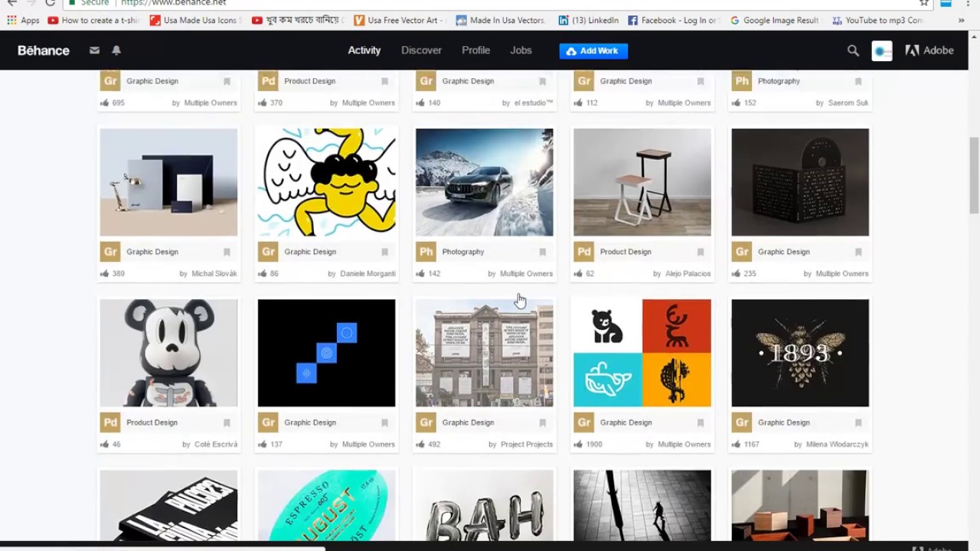Click the thumbs-up icon showing 1900
Viewport: 980px width, 551px height.
(577, 444)
